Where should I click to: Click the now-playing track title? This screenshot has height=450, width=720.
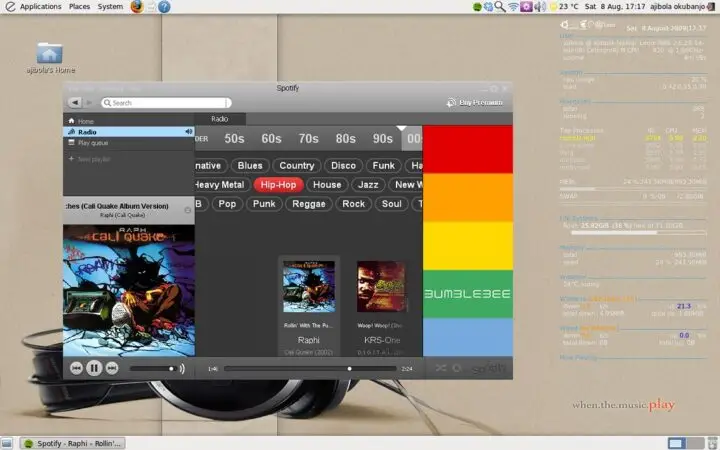[x=117, y=206]
